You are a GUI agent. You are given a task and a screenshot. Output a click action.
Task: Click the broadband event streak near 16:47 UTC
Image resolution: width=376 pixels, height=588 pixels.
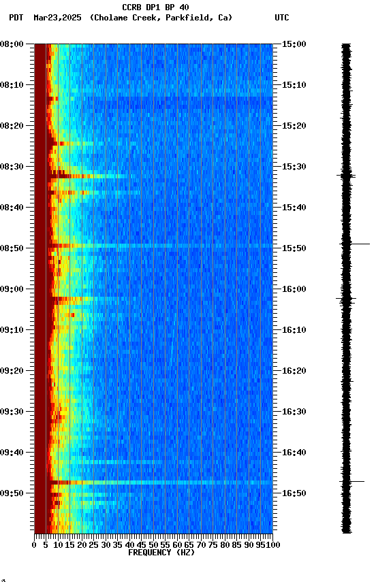[x=160, y=483]
